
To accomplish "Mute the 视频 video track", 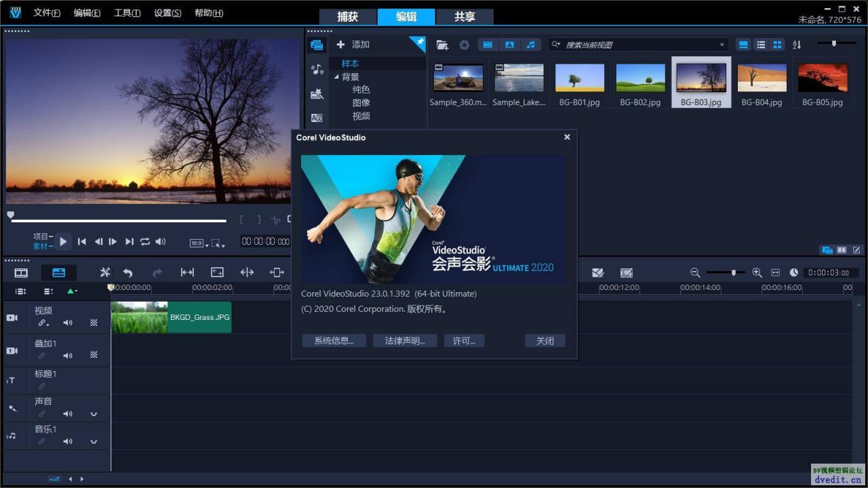I will [x=68, y=323].
